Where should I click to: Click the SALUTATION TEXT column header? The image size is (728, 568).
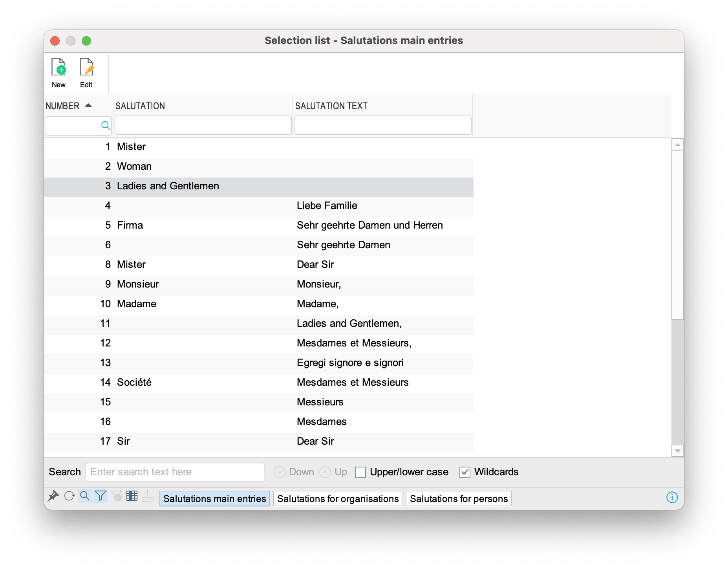331,106
